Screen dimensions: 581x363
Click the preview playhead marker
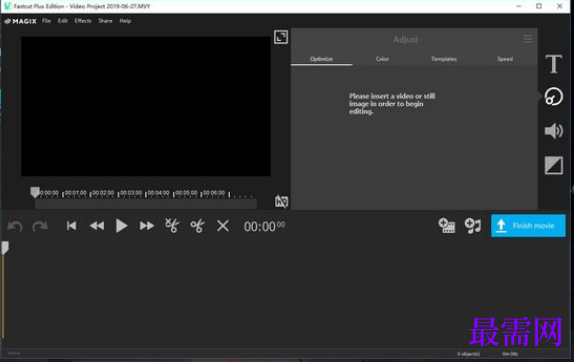pyautogui.click(x=35, y=192)
